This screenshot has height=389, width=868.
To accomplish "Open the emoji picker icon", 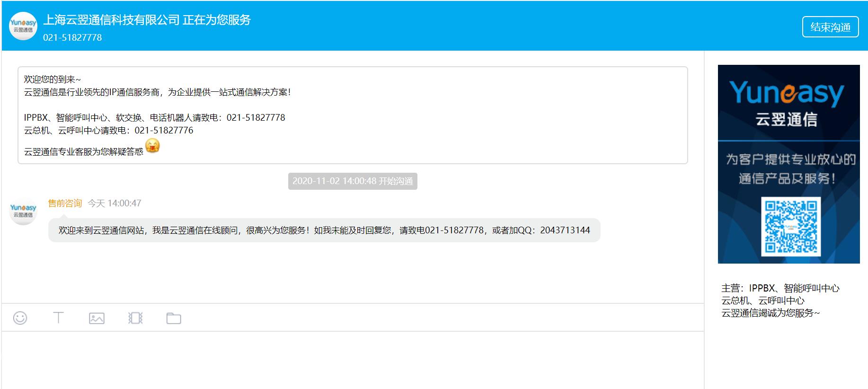I will pos(20,318).
